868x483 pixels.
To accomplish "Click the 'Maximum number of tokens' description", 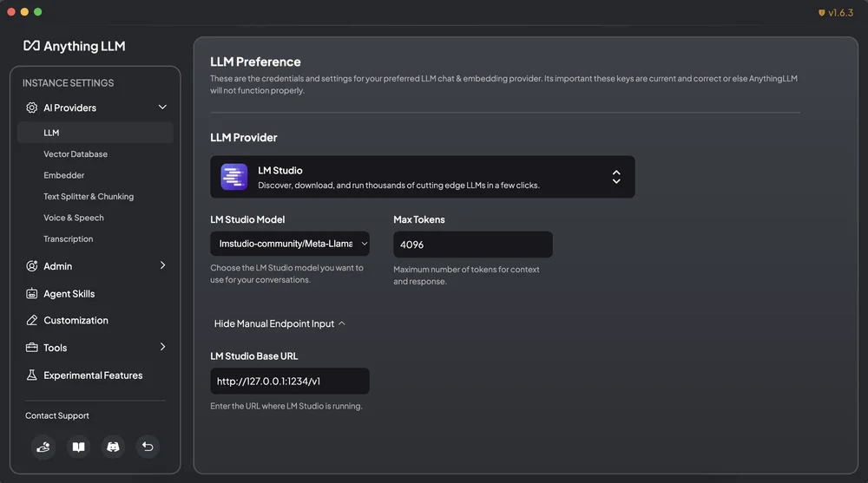I will pos(466,276).
